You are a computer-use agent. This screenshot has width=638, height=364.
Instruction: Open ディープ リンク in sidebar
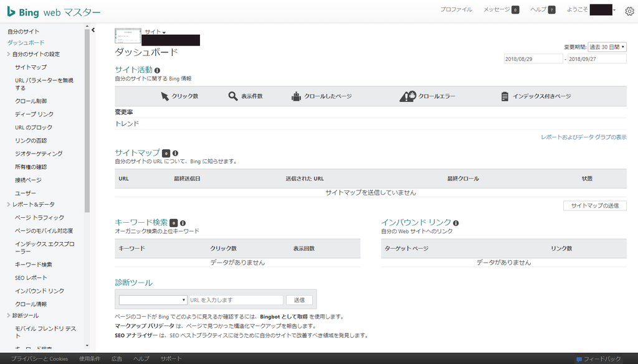pyautogui.click(x=34, y=114)
